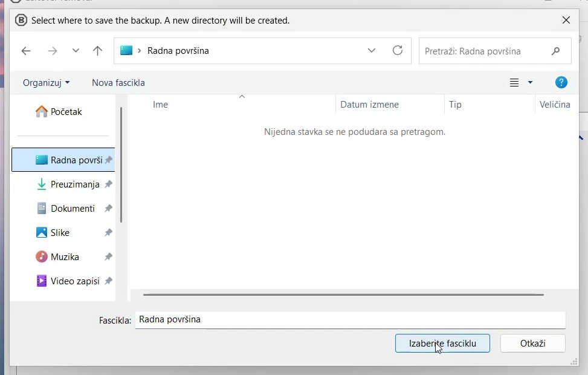Click the search magnifier icon
The width and height of the screenshot is (588, 375).
(x=555, y=51)
